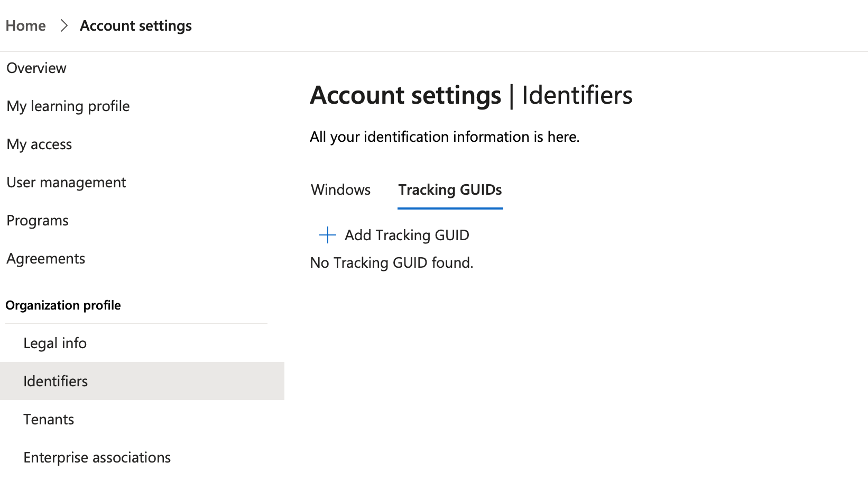868x490 pixels.
Task: Go to Tenants under Organization profile
Action: coord(49,420)
